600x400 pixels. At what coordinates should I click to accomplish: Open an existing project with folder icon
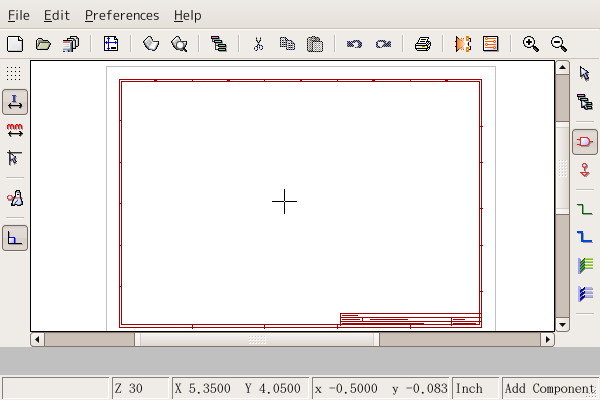coord(43,44)
